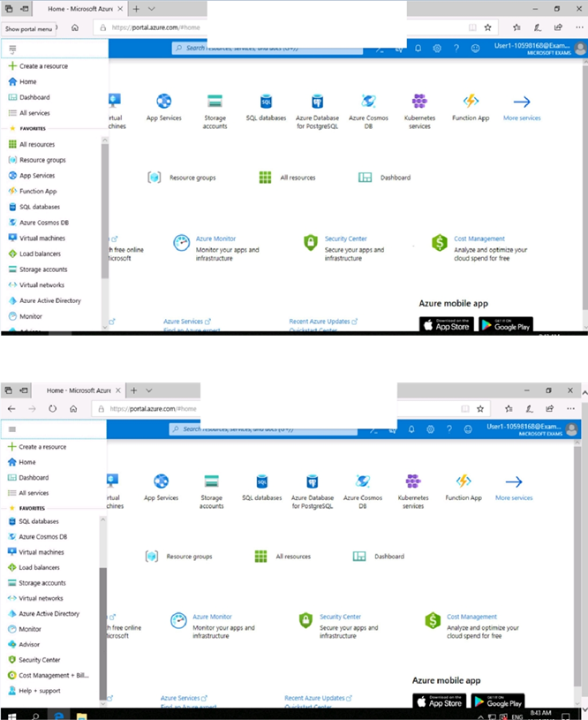Open Function App tile in lower window
This screenshot has width=588, height=720.
[464, 488]
